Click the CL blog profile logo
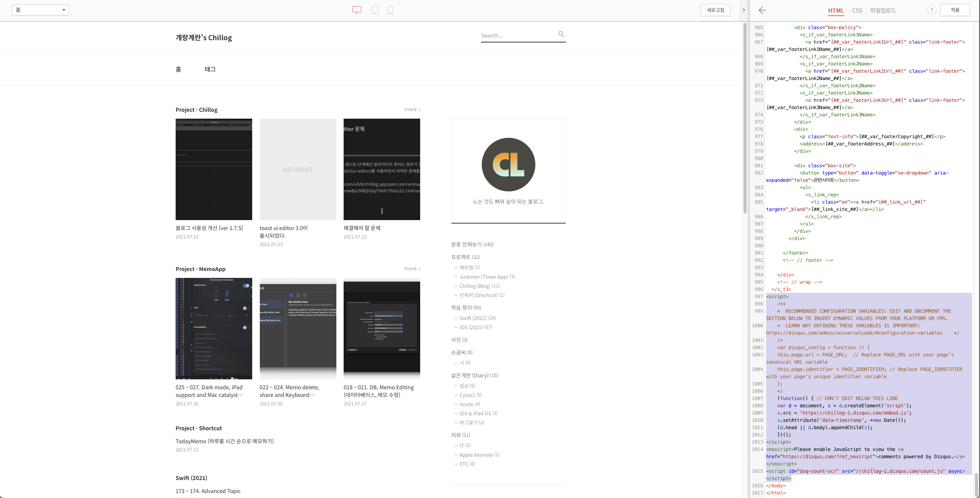 pyautogui.click(x=508, y=165)
